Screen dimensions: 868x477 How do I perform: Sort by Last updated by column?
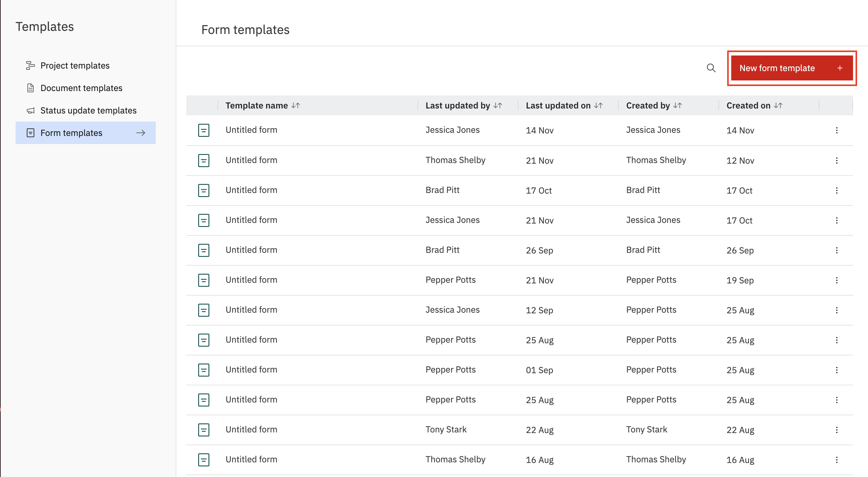(498, 105)
